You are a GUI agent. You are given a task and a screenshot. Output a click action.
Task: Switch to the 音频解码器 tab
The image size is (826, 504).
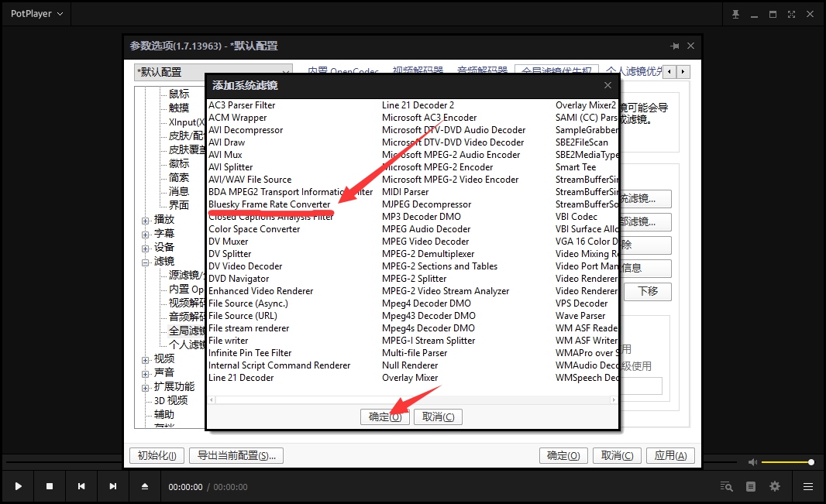pyautogui.click(x=482, y=71)
